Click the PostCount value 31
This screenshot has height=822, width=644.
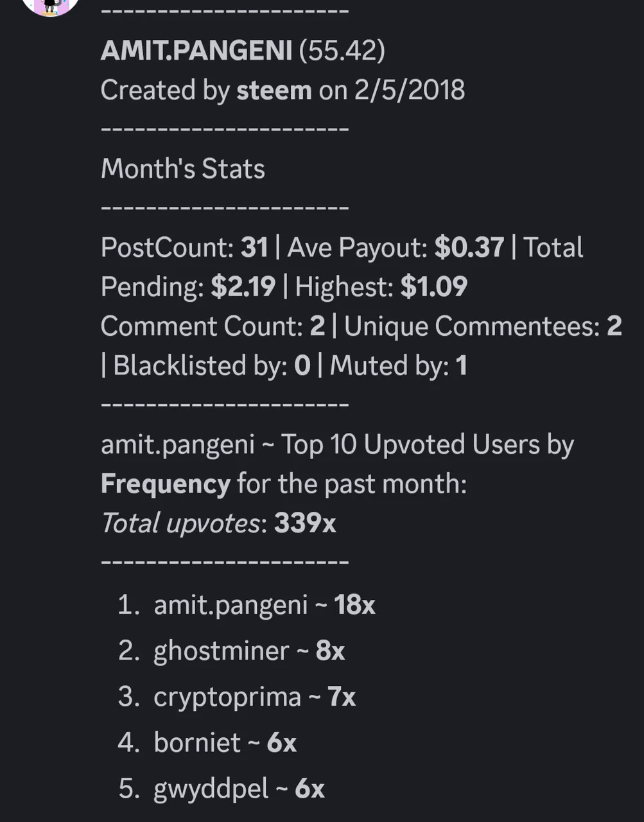point(254,247)
